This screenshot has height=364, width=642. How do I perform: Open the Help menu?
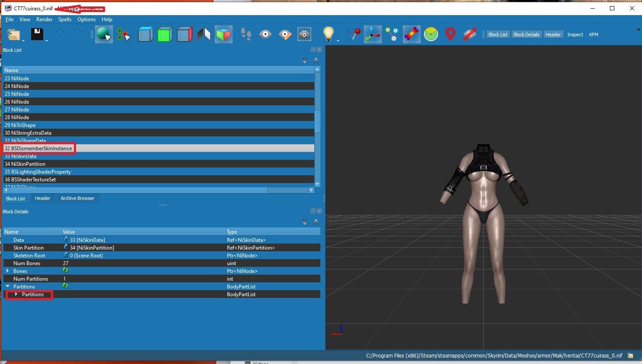(x=107, y=19)
